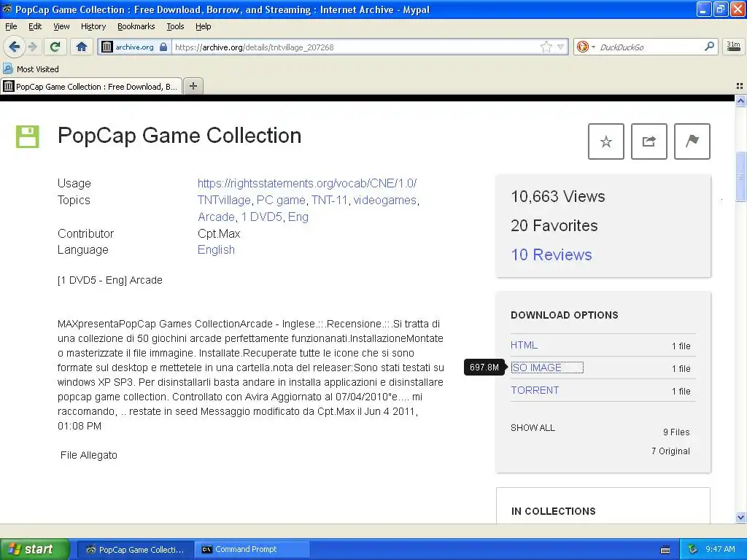Open the Tools menu

(x=175, y=26)
